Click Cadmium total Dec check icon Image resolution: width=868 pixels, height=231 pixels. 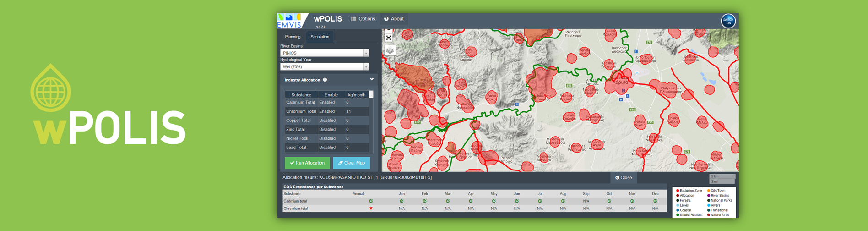pyautogui.click(x=656, y=201)
